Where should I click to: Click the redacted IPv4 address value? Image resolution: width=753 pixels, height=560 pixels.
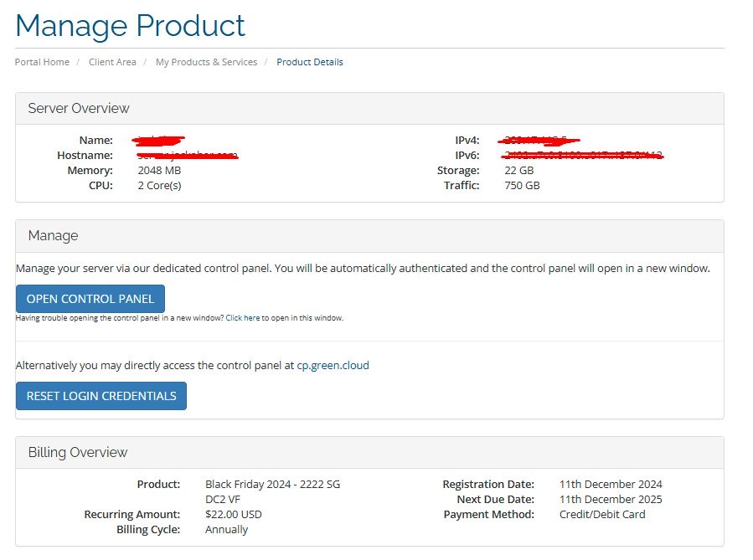[541, 140]
